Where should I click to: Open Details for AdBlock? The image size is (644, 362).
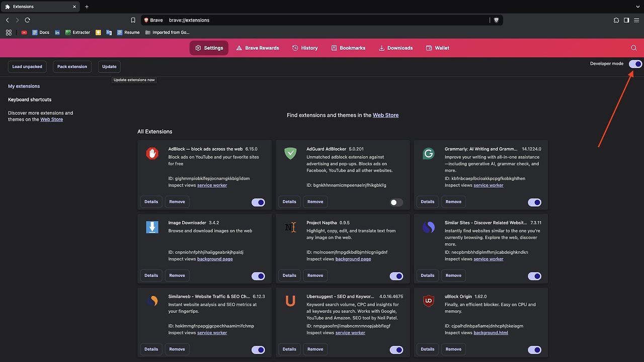(151, 202)
